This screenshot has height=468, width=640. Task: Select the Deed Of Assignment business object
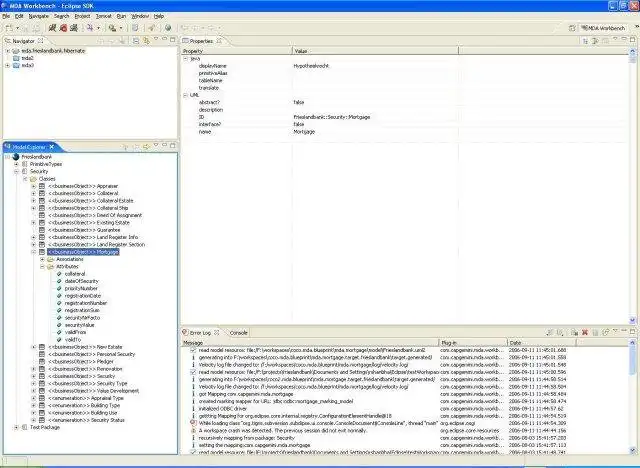tap(95, 215)
